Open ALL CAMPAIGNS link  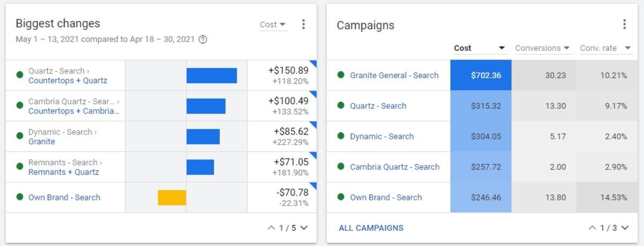point(371,228)
